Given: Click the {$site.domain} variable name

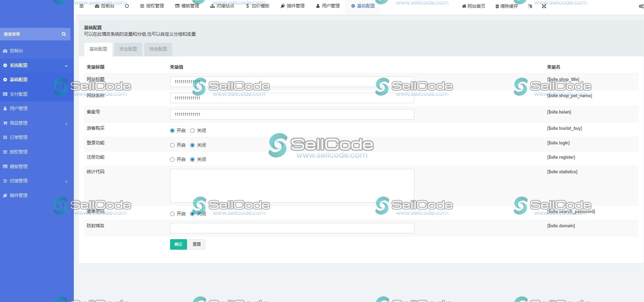Looking at the screenshot, I should pos(561,226).
